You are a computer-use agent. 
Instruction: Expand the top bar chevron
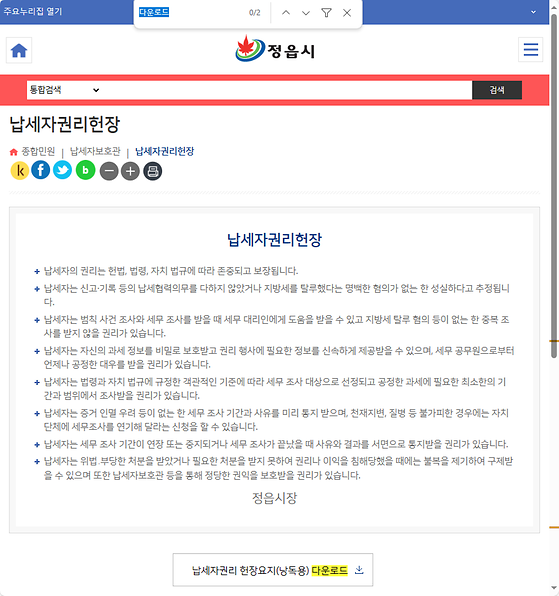click(534, 12)
